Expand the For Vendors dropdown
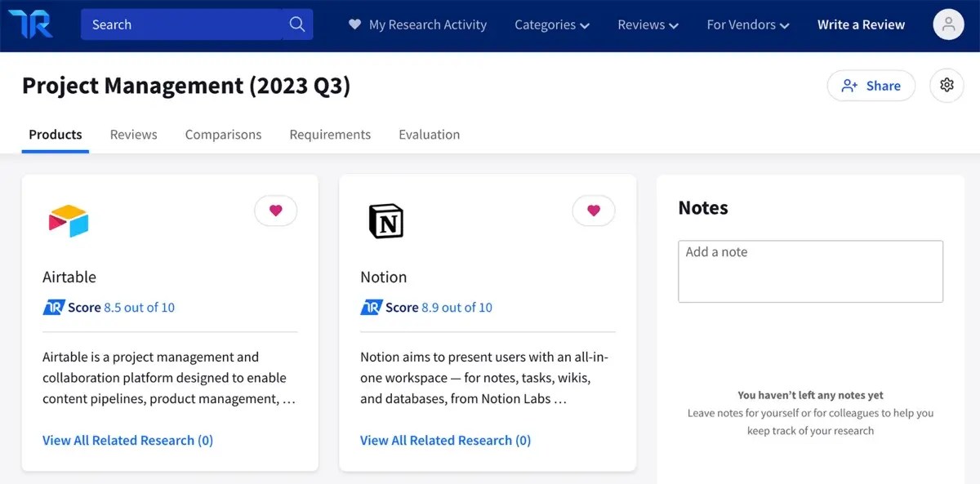Image resolution: width=980 pixels, height=484 pixels. point(748,24)
